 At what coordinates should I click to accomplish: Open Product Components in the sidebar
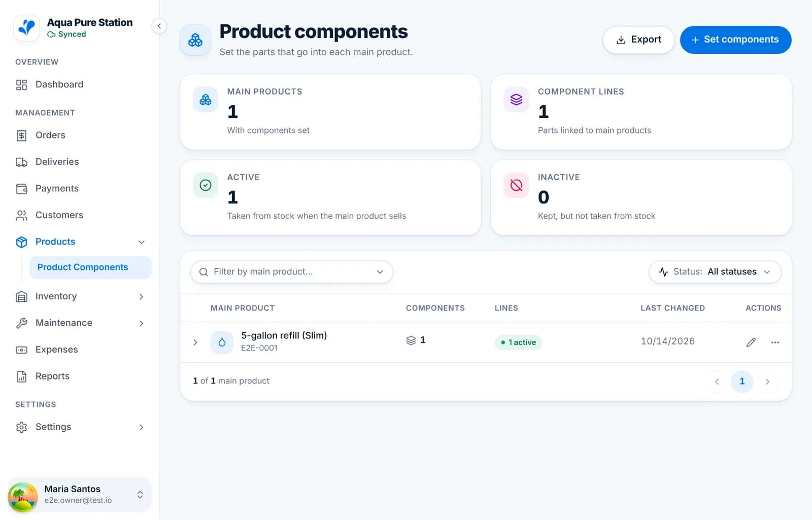point(90,267)
